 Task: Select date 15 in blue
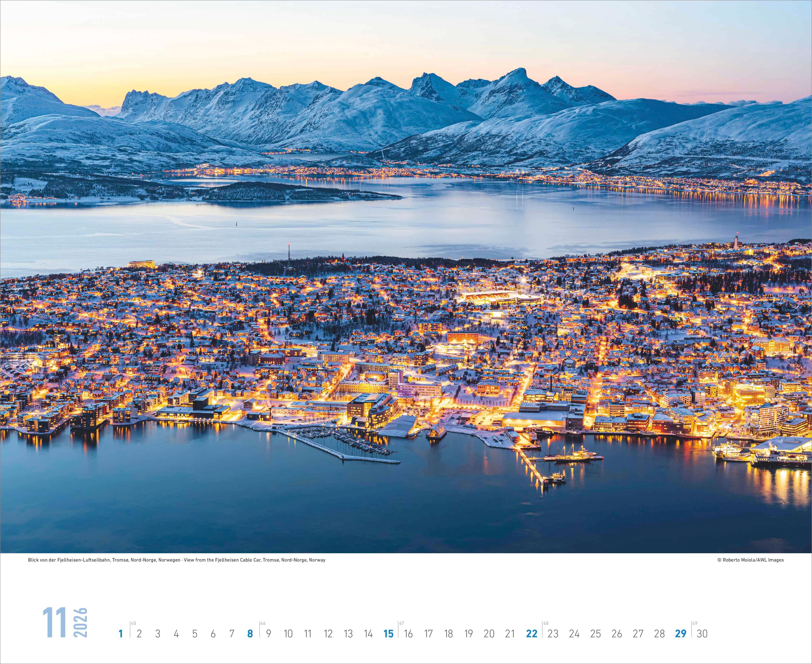coord(388,634)
